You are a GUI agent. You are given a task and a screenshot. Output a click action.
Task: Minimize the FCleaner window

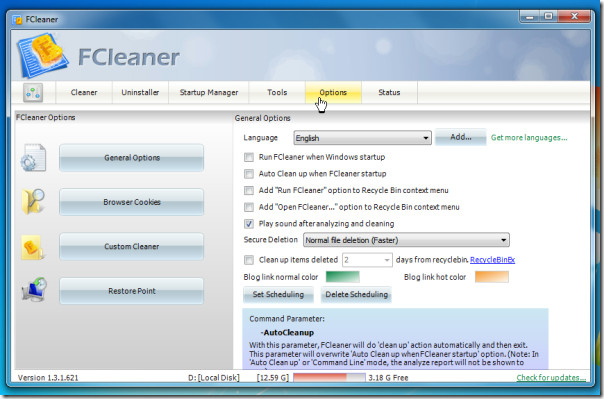click(530, 17)
